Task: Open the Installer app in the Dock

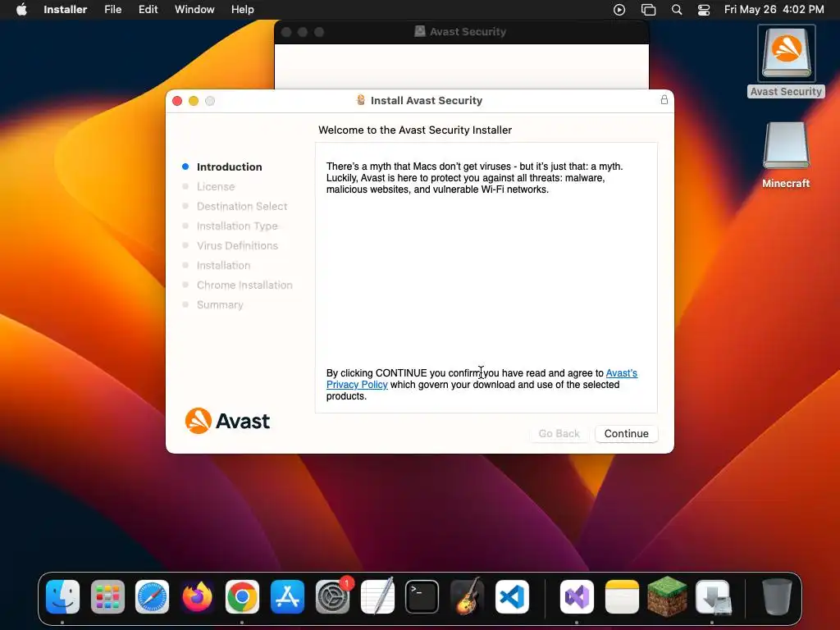Action: [713, 597]
